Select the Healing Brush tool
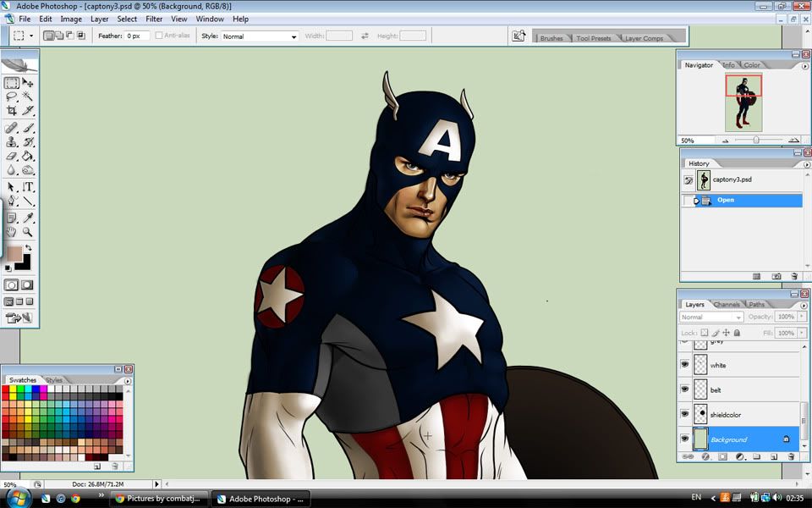 [x=11, y=128]
